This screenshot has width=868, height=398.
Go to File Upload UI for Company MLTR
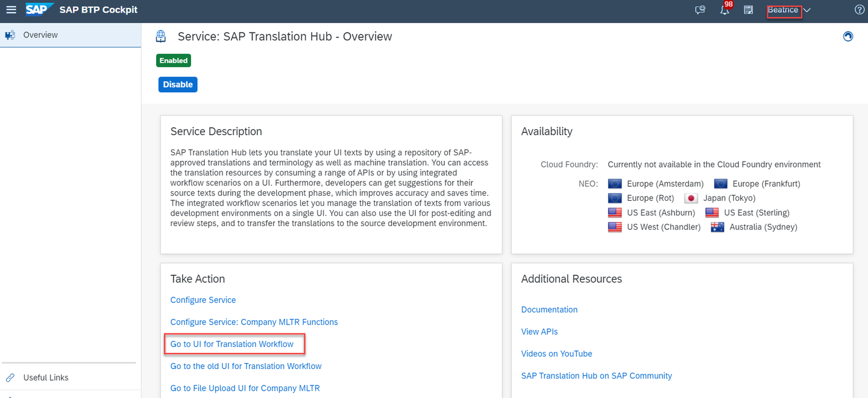point(245,388)
